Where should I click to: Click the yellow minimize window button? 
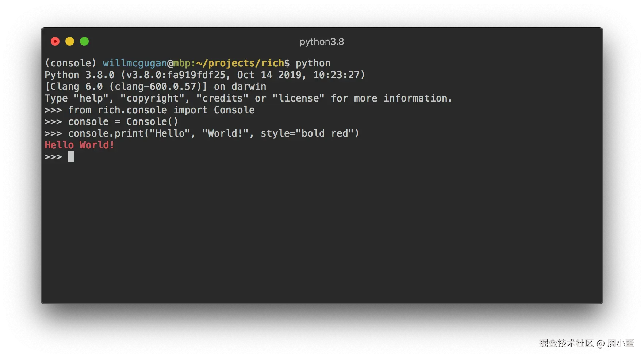pos(70,41)
